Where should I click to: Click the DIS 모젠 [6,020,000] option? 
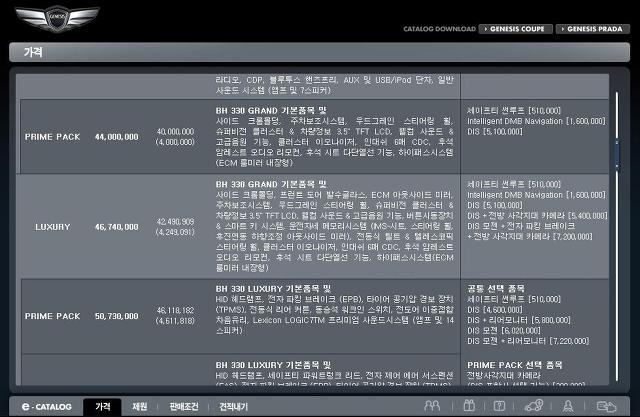click(504, 330)
